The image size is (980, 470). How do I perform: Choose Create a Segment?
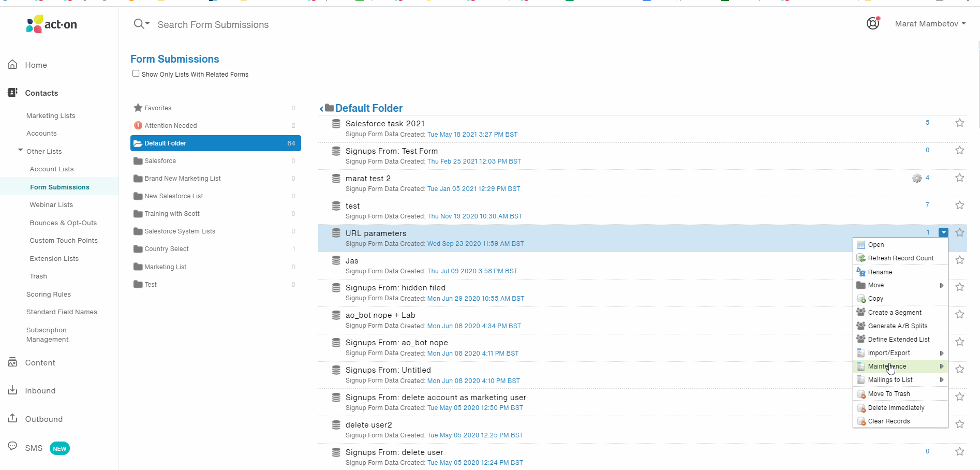900,313
